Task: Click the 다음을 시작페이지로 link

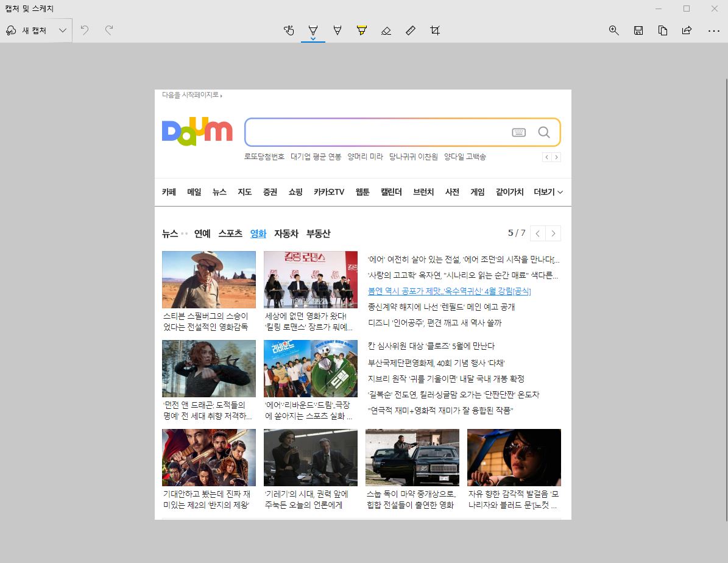Action: tap(192, 95)
